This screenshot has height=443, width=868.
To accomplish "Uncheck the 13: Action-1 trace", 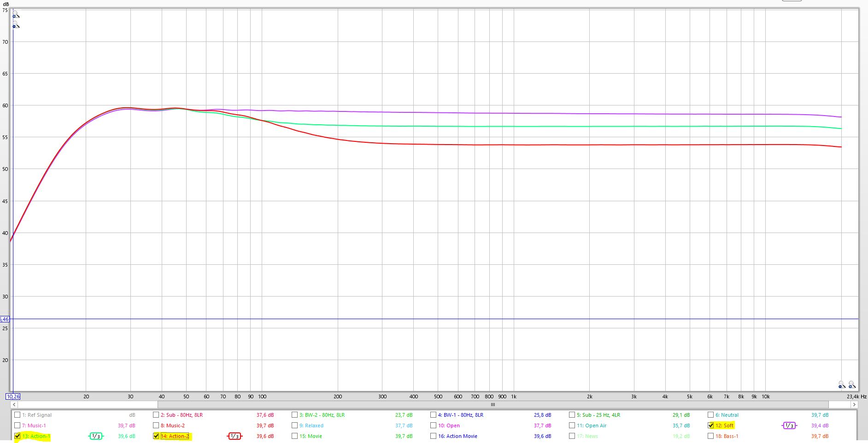I will [18, 436].
